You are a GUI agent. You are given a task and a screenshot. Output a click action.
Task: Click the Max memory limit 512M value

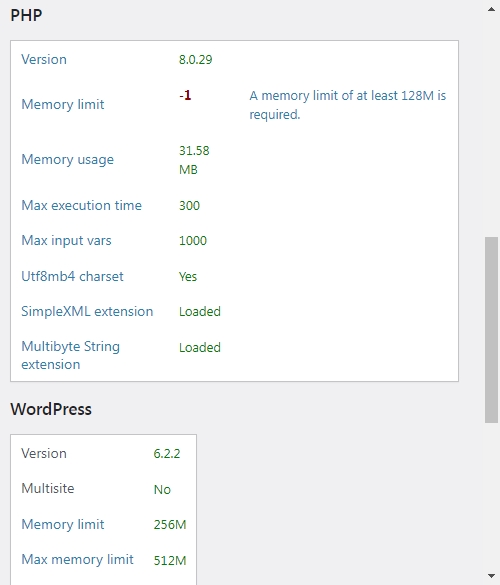click(170, 560)
